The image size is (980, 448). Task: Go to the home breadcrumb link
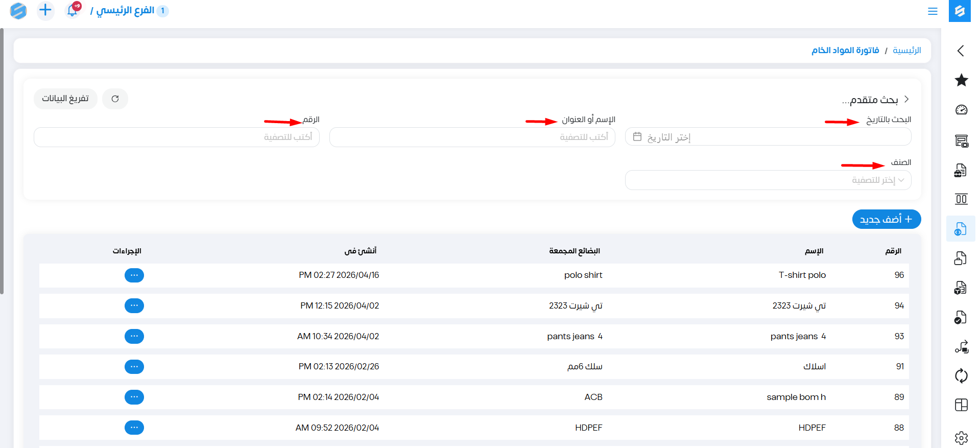(x=906, y=50)
